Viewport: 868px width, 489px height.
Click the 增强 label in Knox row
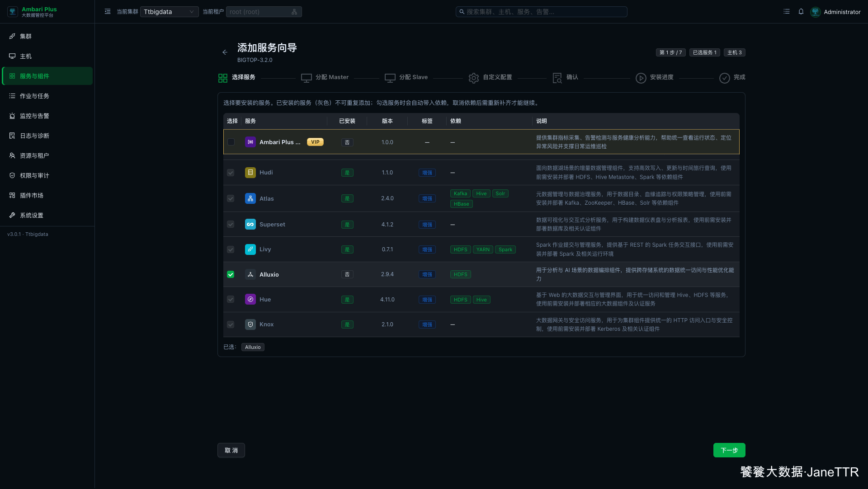point(427,324)
